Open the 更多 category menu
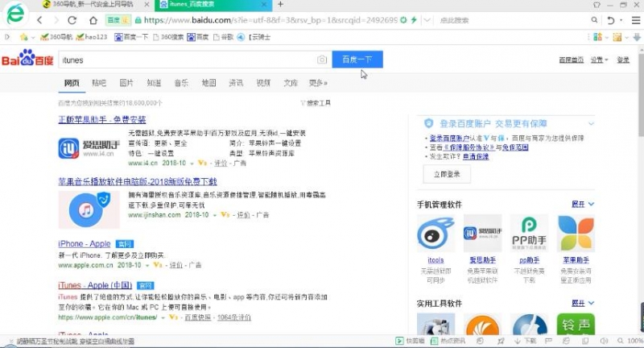 [x=318, y=83]
